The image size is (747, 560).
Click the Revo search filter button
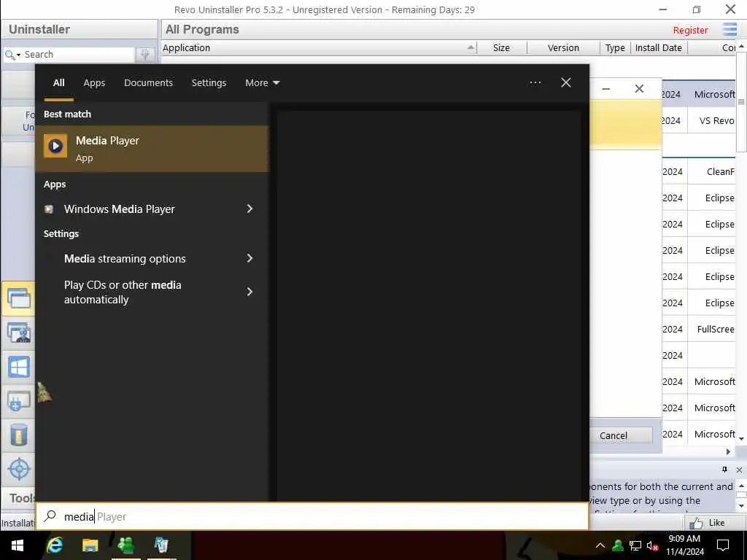point(145,55)
